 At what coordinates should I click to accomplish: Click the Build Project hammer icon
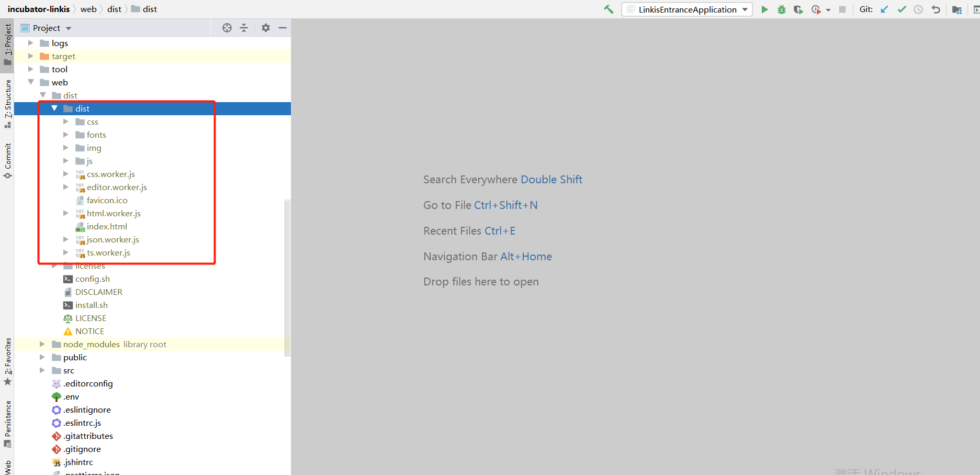click(609, 9)
